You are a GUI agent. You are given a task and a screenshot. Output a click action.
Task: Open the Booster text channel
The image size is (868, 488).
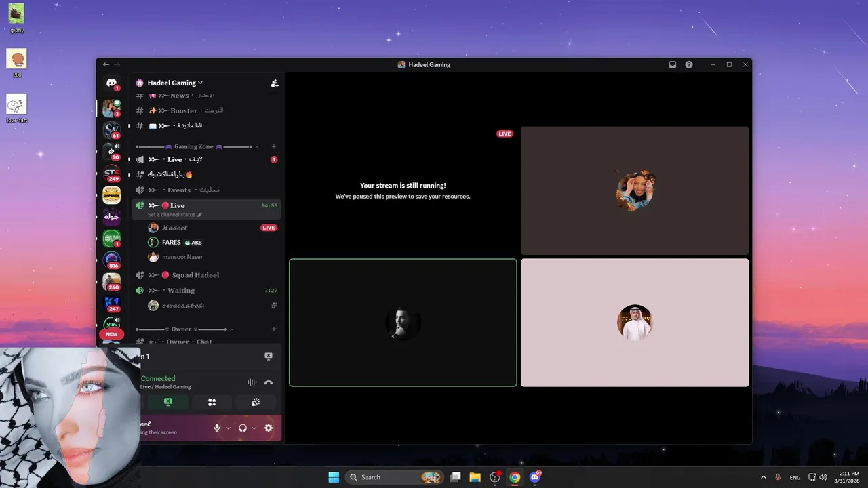pyautogui.click(x=206, y=110)
